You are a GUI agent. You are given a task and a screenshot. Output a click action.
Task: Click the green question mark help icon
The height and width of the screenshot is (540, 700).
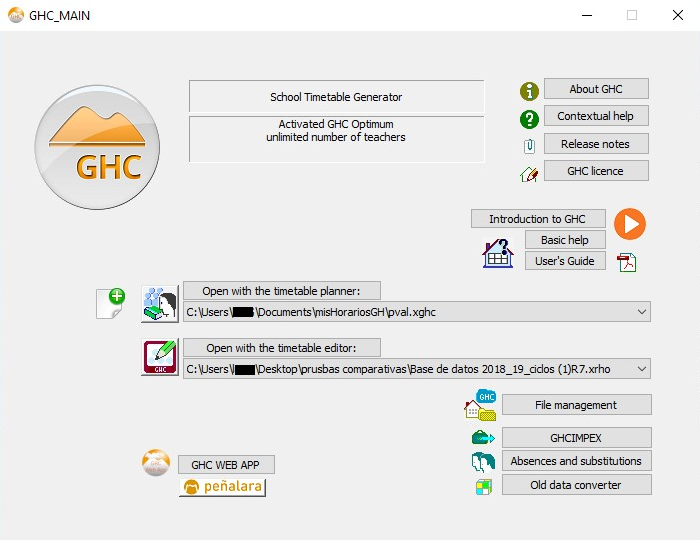pyautogui.click(x=529, y=119)
